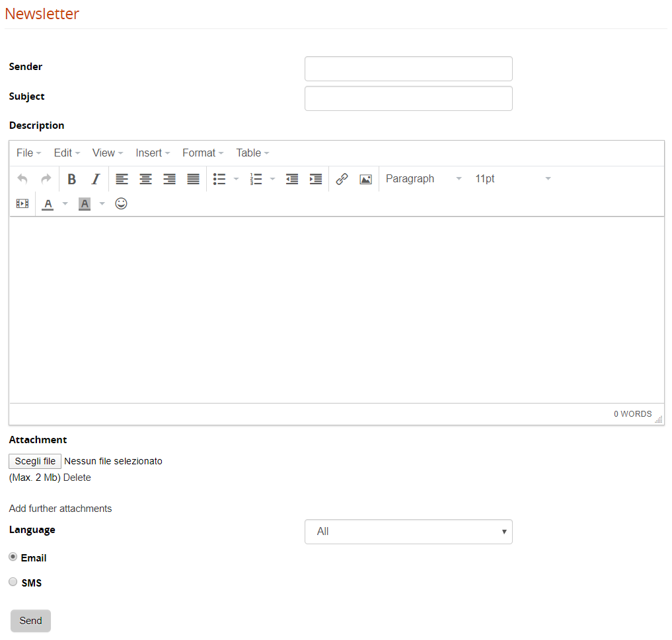Image resolution: width=672 pixels, height=640 pixels.
Task: Insert a hyperlink using link icon
Action: pyautogui.click(x=342, y=179)
